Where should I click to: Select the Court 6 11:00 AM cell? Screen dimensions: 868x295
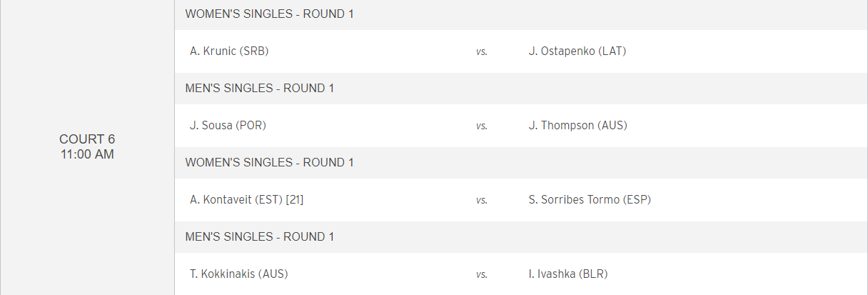87,147
